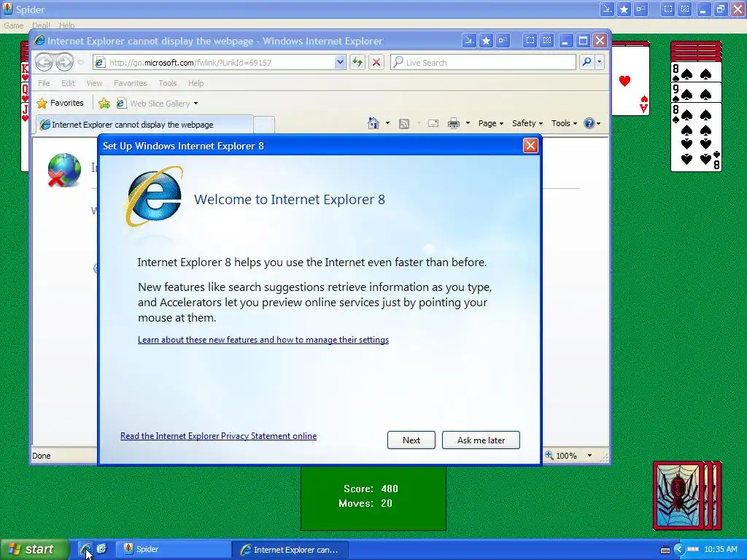
Task: Click the Back arrow in Internet Explorer
Action: click(x=44, y=62)
